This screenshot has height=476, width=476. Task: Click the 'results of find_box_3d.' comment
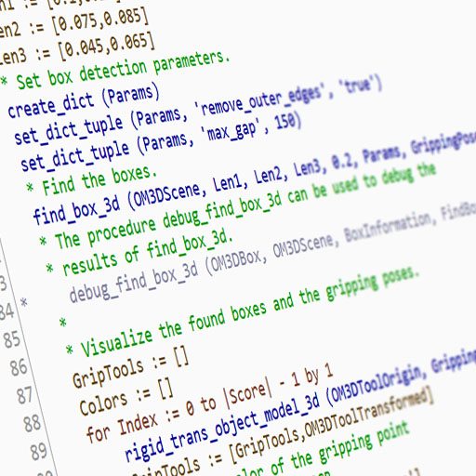click(x=139, y=254)
